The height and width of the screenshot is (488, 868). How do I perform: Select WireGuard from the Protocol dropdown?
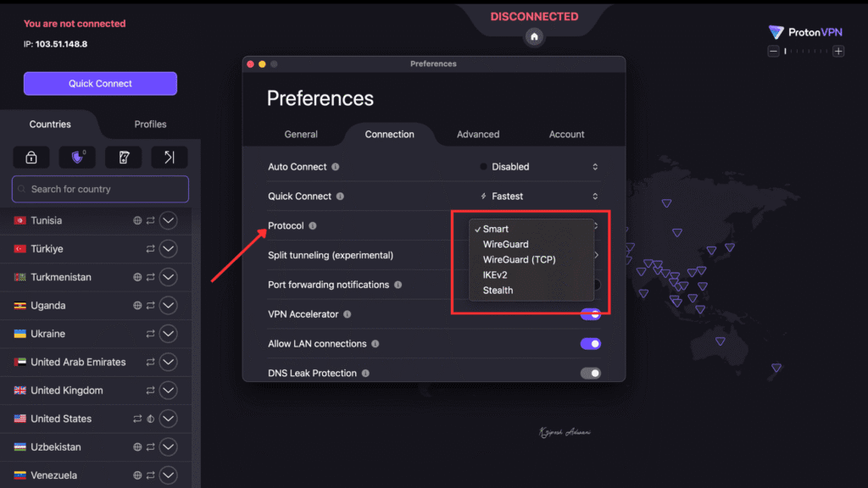(508, 244)
